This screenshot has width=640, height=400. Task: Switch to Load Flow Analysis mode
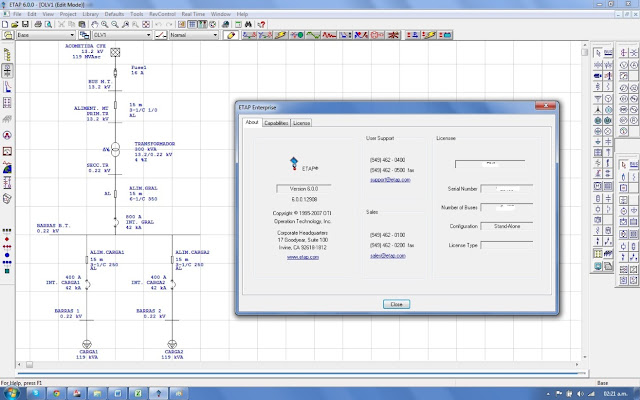tap(249, 35)
